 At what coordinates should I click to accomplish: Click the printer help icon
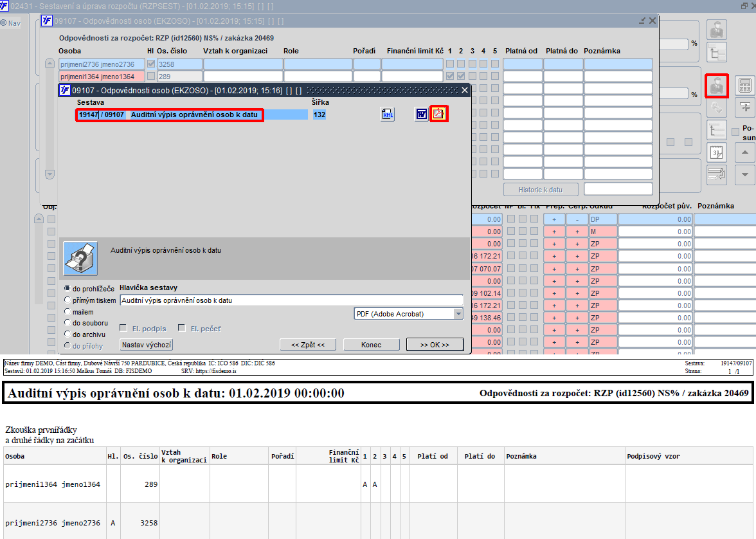click(80, 258)
